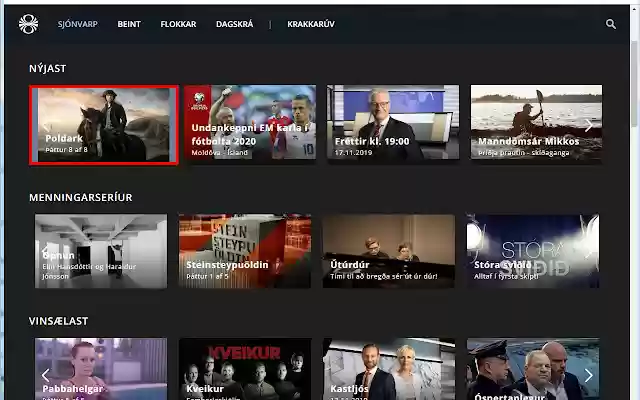Open the Pabbahelgar card
Viewport: 640px width, 400px height.
[101, 369]
